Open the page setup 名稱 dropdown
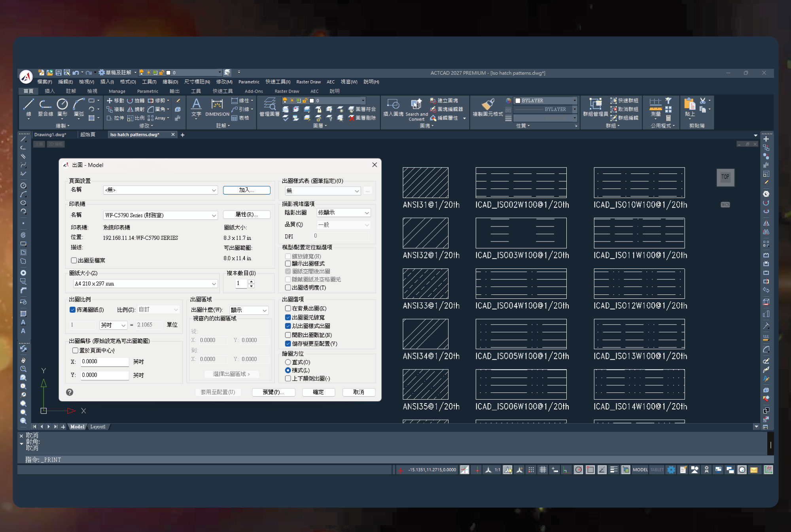791x532 pixels. [161, 190]
